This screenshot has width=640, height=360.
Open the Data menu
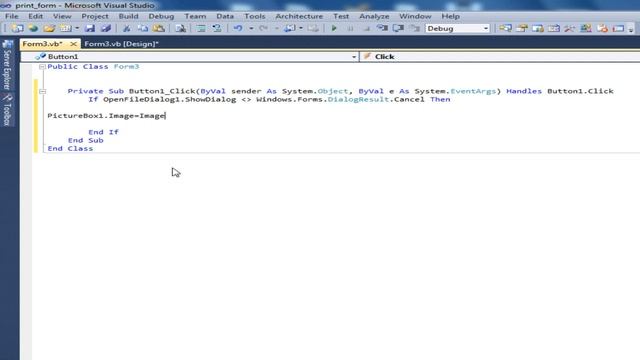225,16
